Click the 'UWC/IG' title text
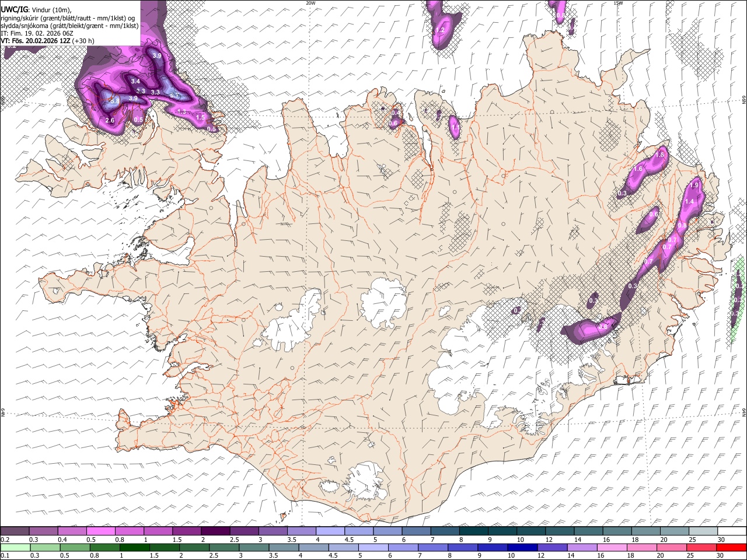The width and height of the screenshot is (747, 560). click(x=13, y=10)
